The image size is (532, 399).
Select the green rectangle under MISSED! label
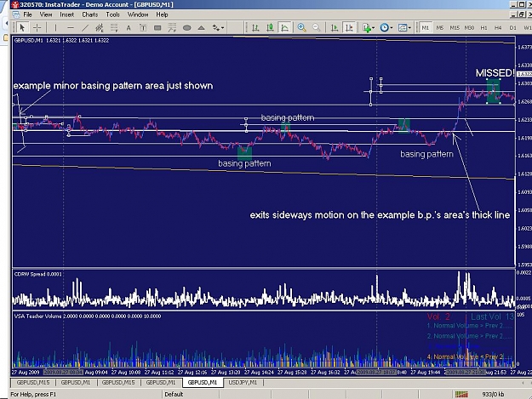point(494,91)
